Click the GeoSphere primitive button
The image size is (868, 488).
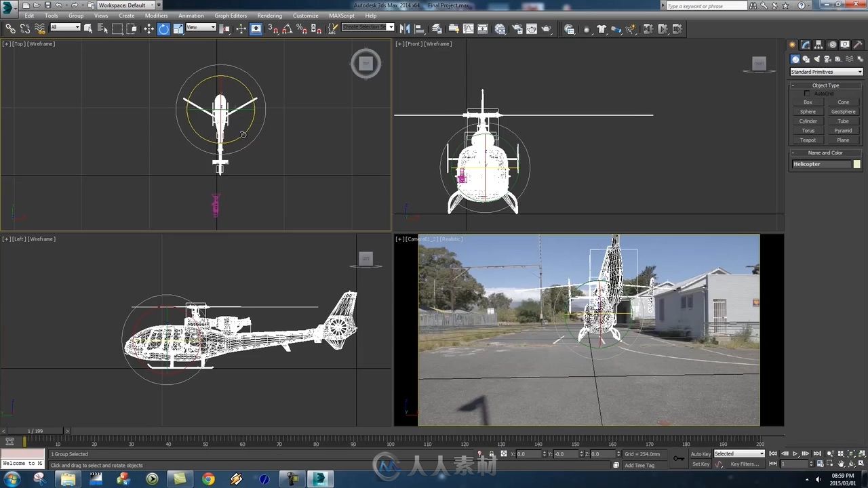click(x=844, y=112)
